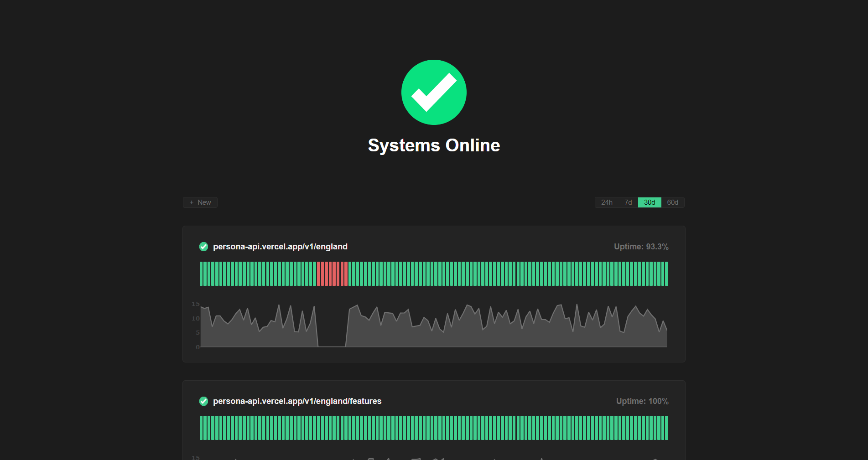Click first bar of england/features uptime
This screenshot has width=868, height=460.
pyautogui.click(x=202, y=428)
